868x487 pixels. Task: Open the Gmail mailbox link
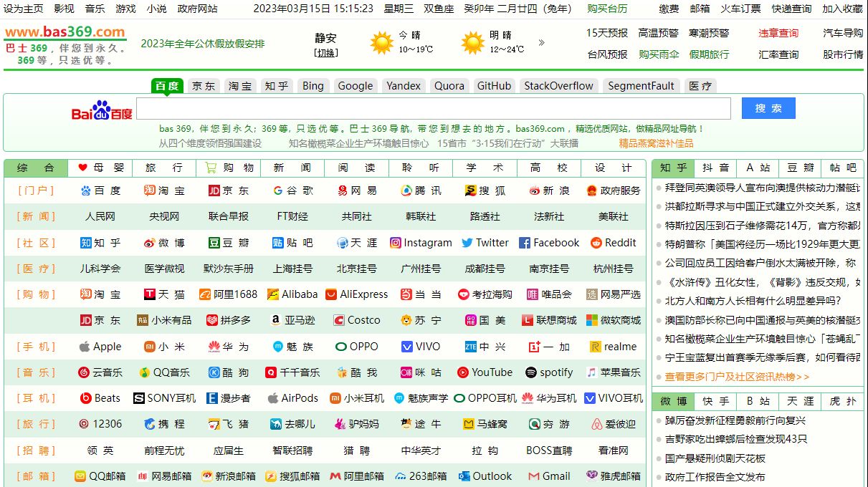pyautogui.click(x=549, y=476)
